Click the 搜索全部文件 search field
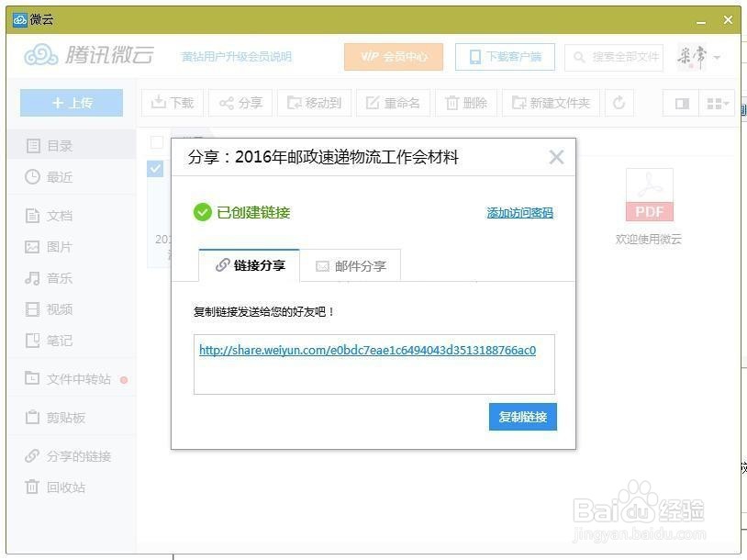This screenshot has height=560, width=747. click(614, 57)
